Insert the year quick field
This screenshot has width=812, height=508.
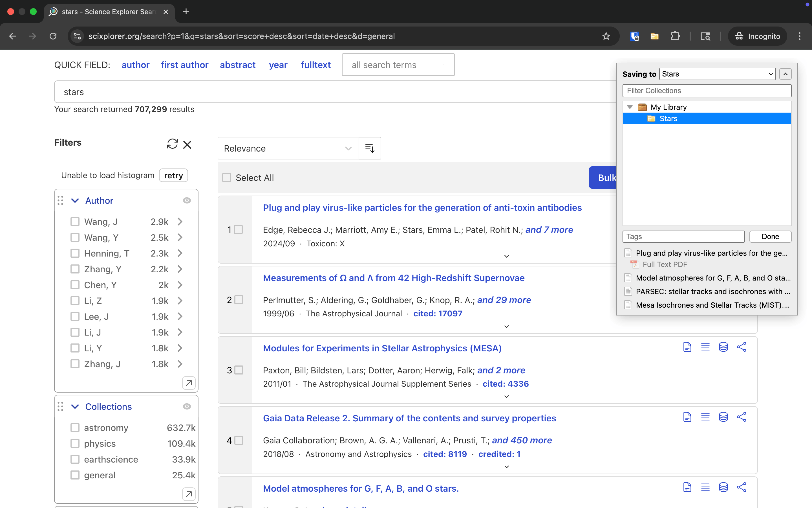278,65
